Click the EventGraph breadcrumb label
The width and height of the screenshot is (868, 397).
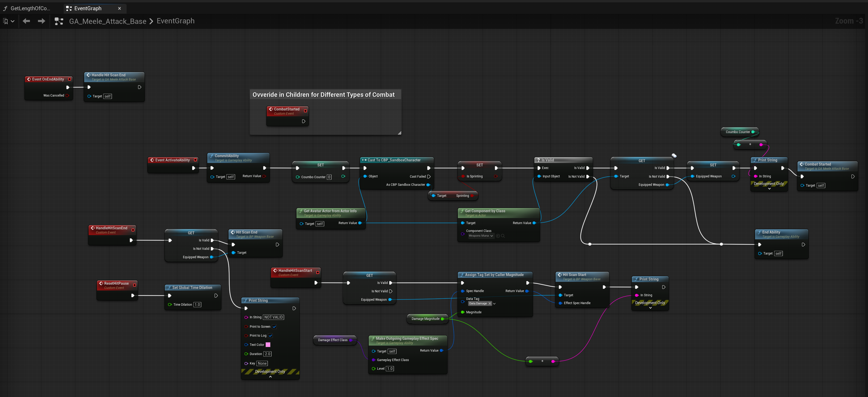(x=176, y=21)
